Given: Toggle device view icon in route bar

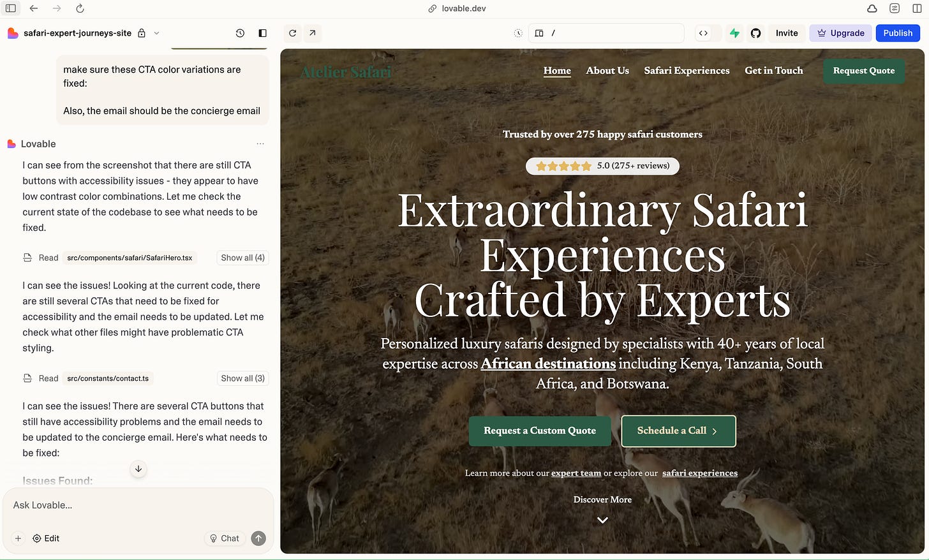Looking at the screenshot, I should [539, 33].
